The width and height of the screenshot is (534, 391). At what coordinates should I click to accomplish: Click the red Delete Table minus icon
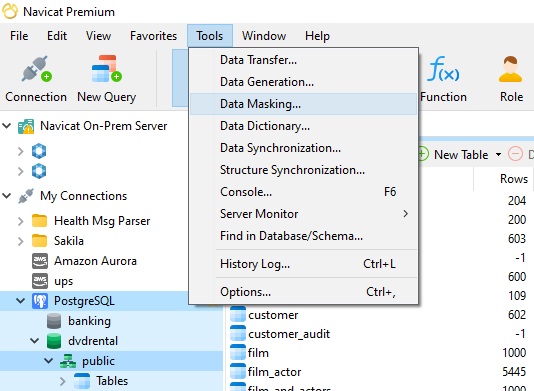point(515,154)
